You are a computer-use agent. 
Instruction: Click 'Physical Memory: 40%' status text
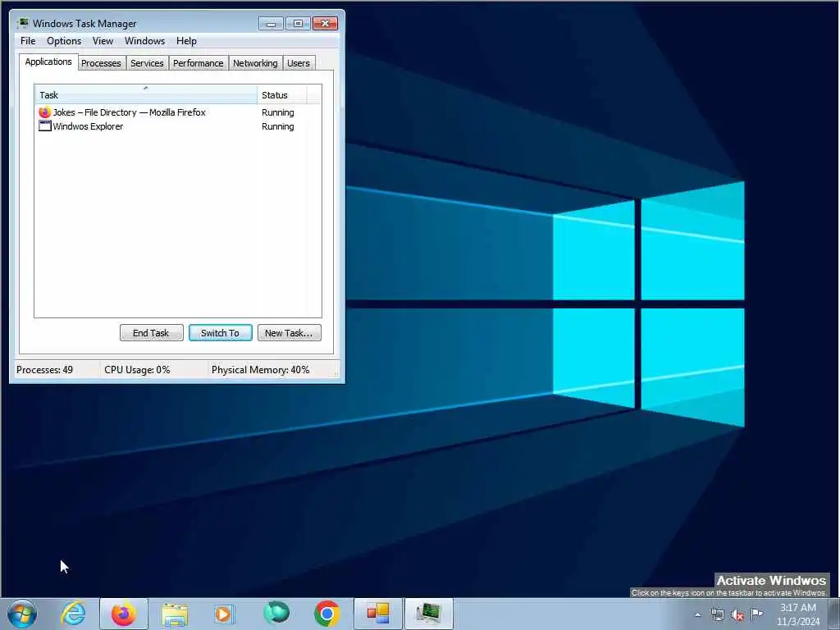click(260, 370)
